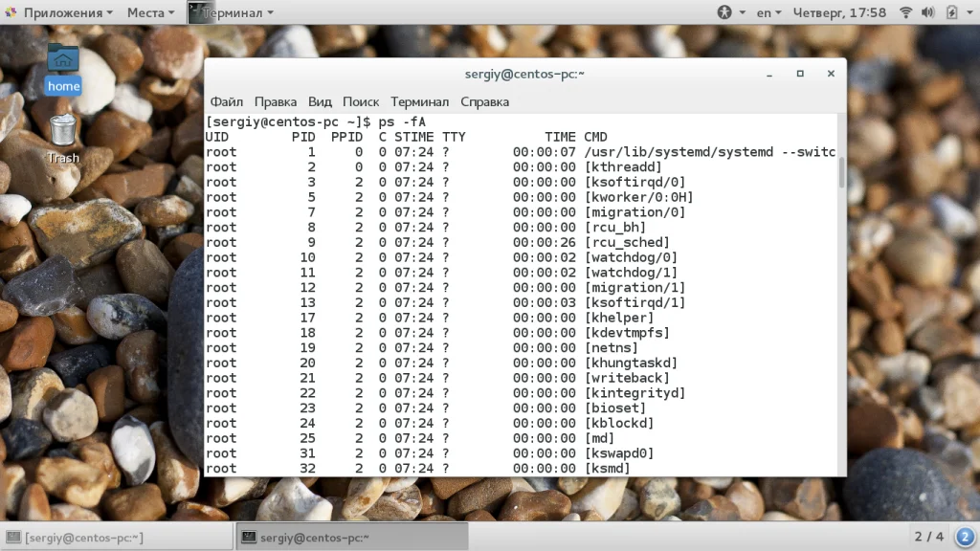This screenshot has height=551, width=980.
Task: Open the Поиск menu in terminal
Action: pyautogui.click(x=361, y=101)
